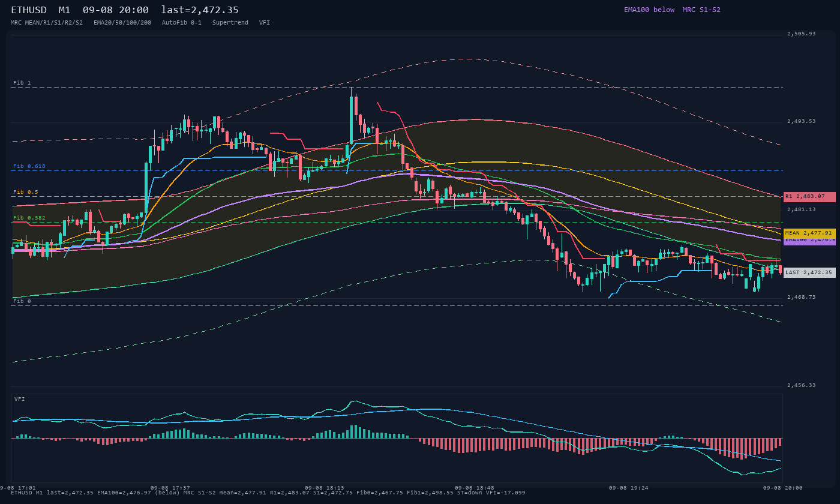Click the MEAN 2,477.91 price tag
The image size is (840, 504).
click(x=809, y=233)
